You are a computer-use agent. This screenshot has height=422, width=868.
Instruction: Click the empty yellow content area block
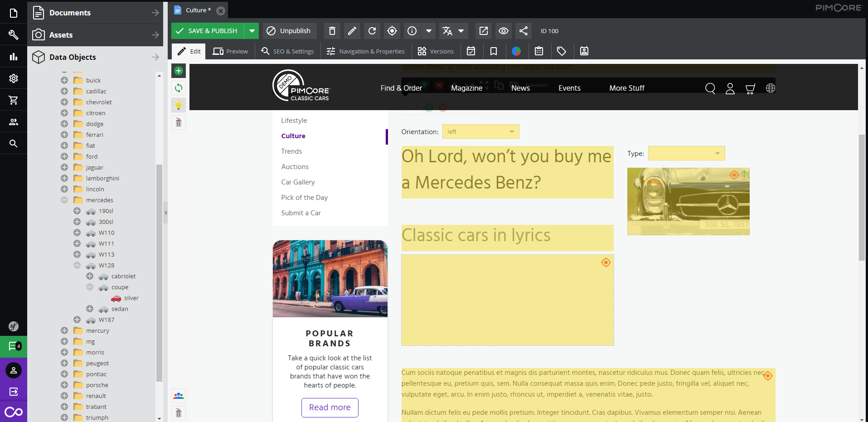(x=507, y=300)
